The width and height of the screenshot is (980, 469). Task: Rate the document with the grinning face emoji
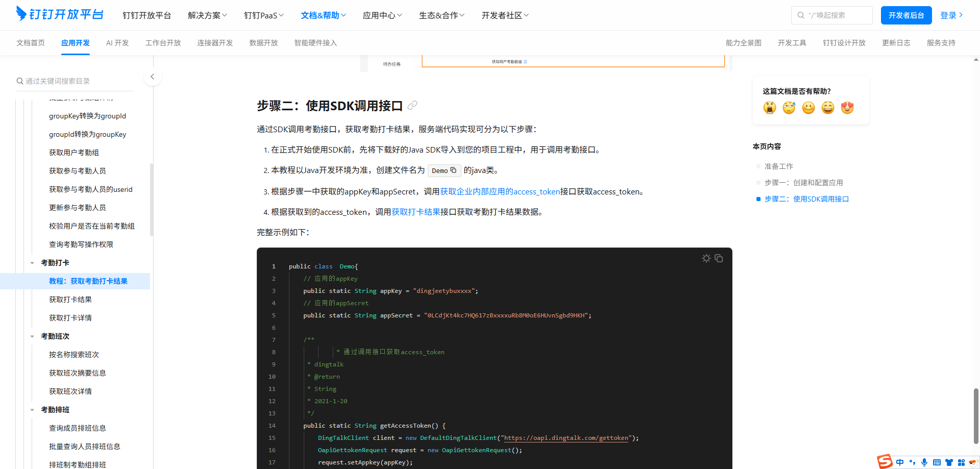(x=828, y=107)
